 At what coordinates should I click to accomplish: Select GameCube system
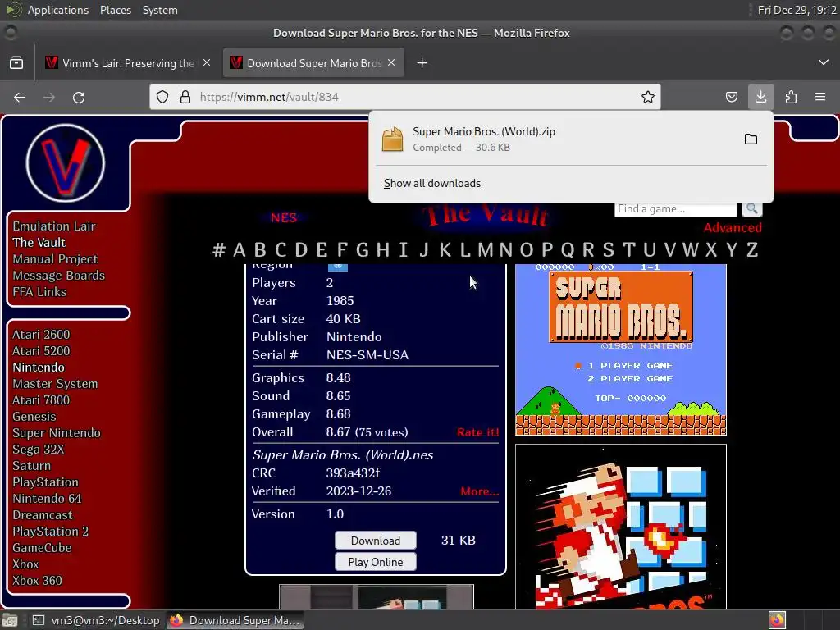pyautogui.click(x=42, y=548)
